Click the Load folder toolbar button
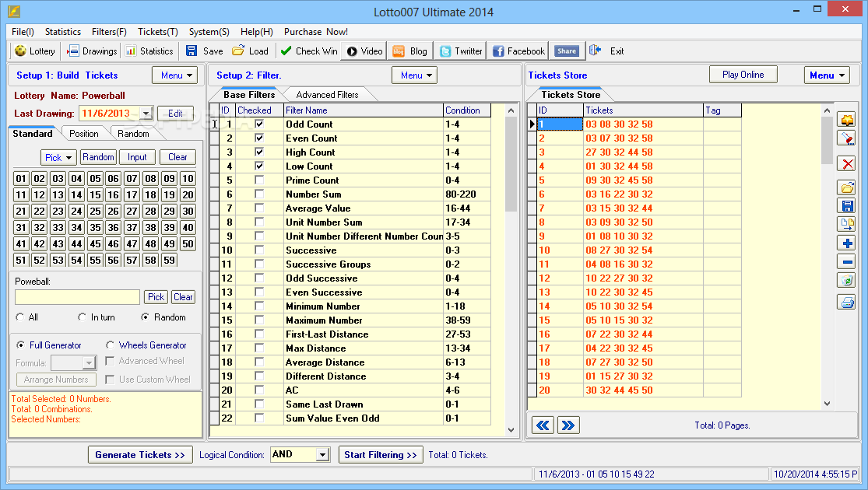Image resolution: width=868 pixels, height=490 pixels. click(250, 51)
